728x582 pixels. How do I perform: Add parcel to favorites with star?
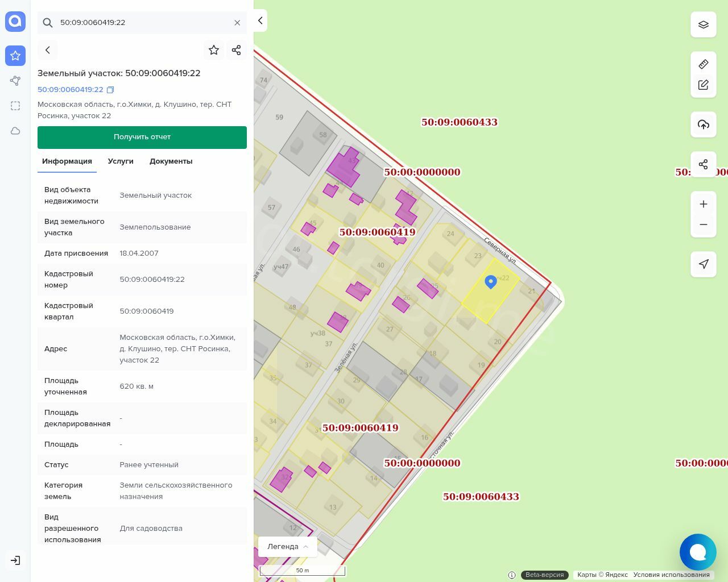214,50
